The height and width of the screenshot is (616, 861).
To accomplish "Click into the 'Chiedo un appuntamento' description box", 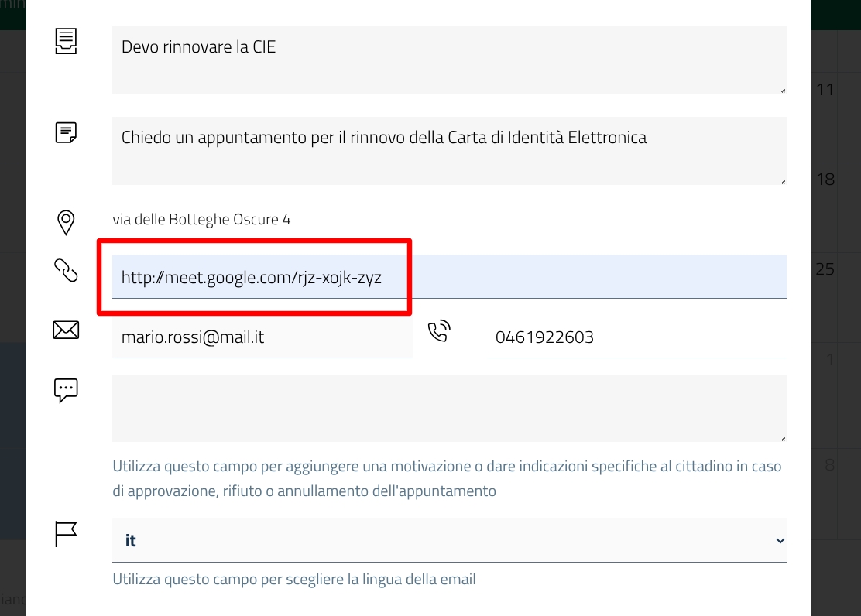I will [449, 150].
